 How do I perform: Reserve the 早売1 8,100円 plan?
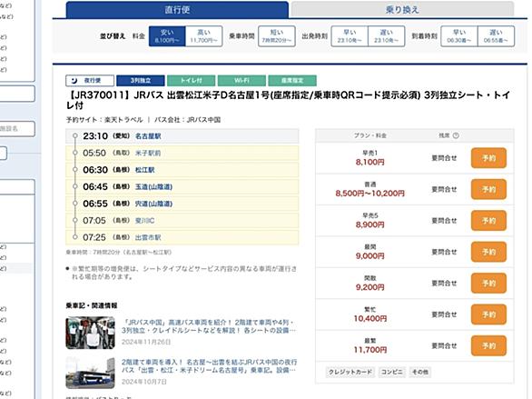[488, 158]
